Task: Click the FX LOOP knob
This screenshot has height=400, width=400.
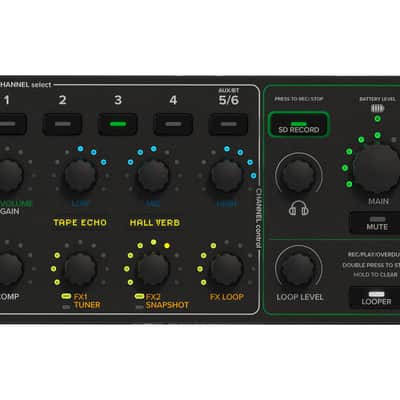Action: click(227, 269)
